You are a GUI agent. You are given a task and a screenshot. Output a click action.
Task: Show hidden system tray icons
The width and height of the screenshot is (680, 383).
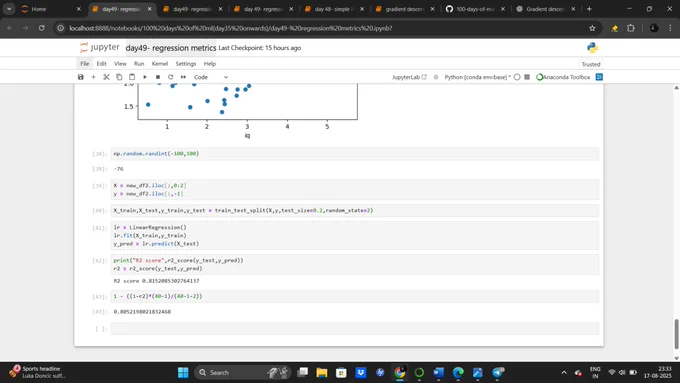pyautogui.click(x=564, y=372)
